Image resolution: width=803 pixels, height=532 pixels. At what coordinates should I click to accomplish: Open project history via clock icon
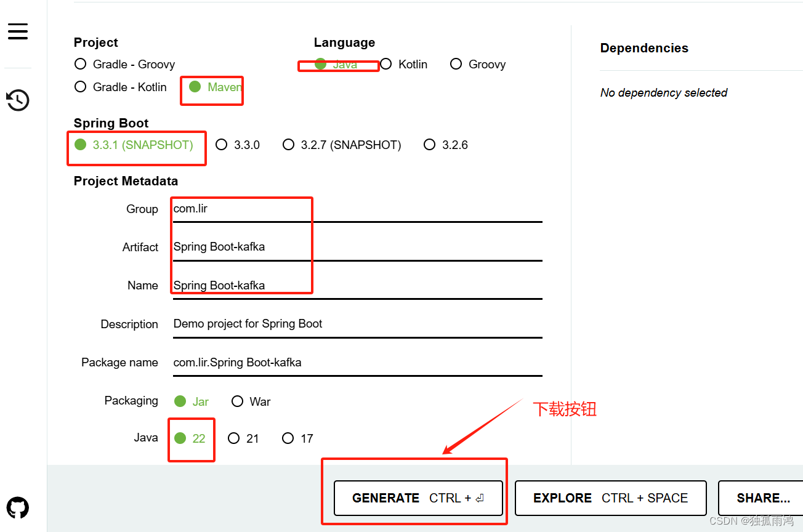pos(18,100)
